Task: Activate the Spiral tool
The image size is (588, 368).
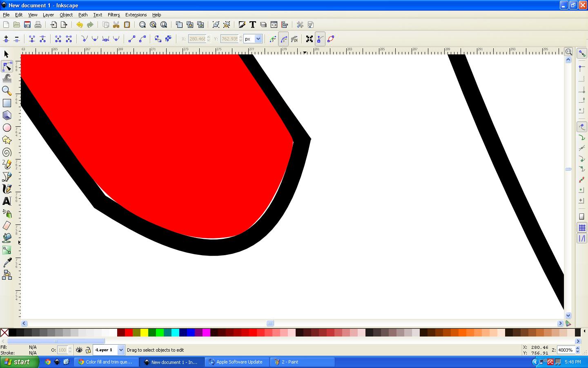Action: 7,153
